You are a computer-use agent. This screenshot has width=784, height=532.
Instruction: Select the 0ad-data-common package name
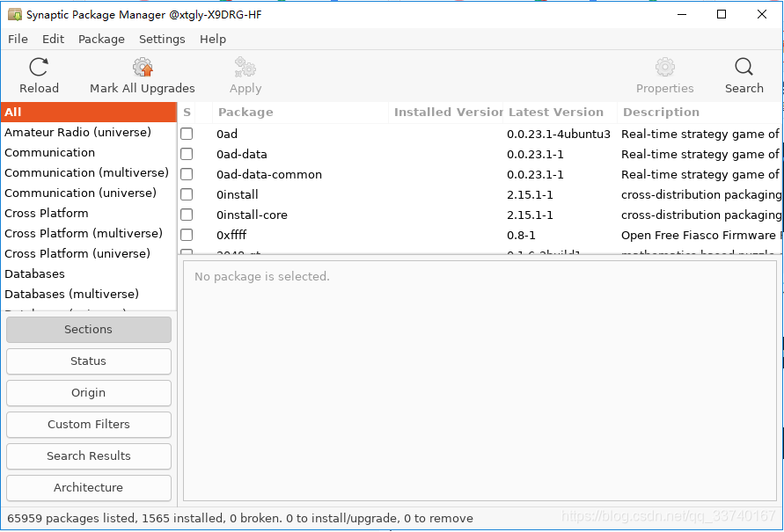tap(269, 174)
